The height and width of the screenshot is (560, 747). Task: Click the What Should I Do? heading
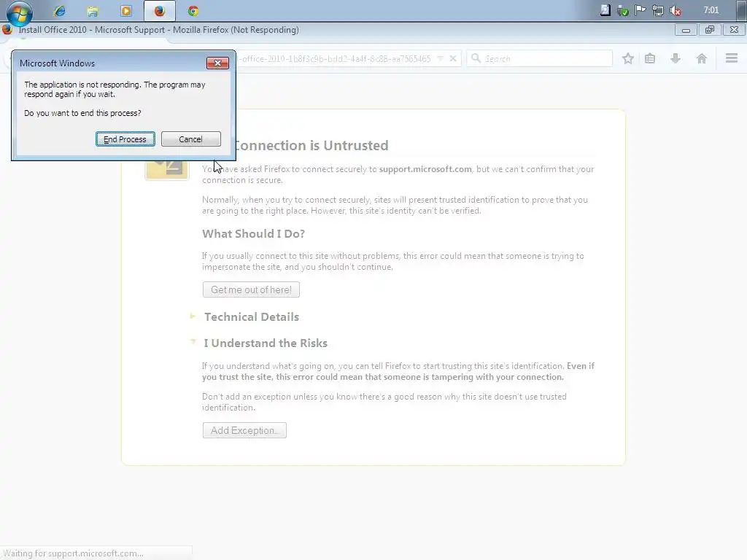pos(253,234)
